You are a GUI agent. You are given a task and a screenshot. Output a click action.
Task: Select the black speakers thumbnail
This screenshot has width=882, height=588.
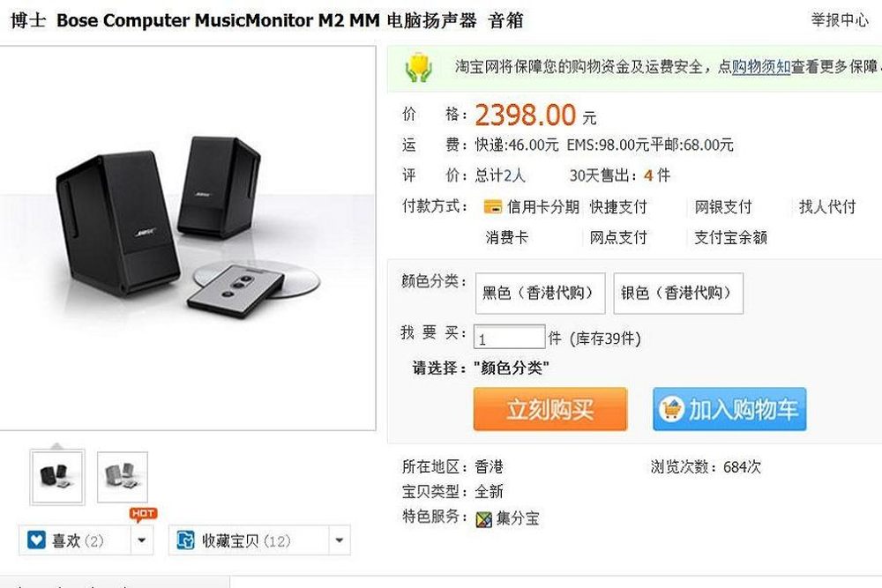tap(57, 477)
